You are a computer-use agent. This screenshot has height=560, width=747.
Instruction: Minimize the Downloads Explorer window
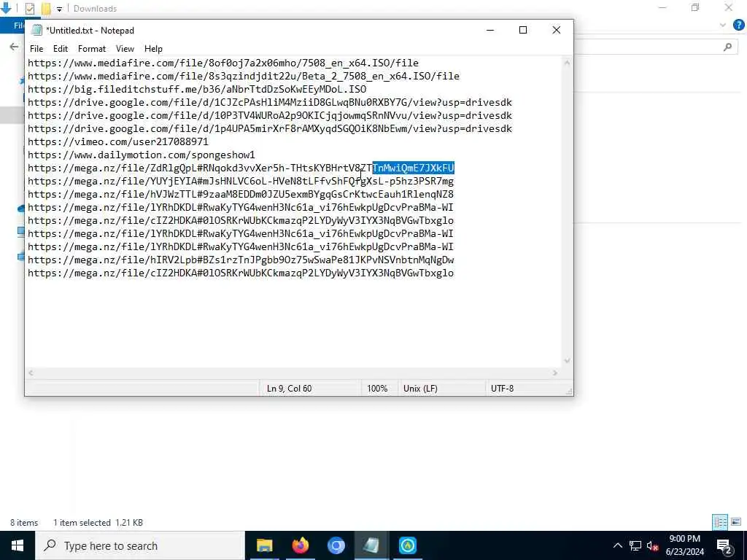pos(662,7)
